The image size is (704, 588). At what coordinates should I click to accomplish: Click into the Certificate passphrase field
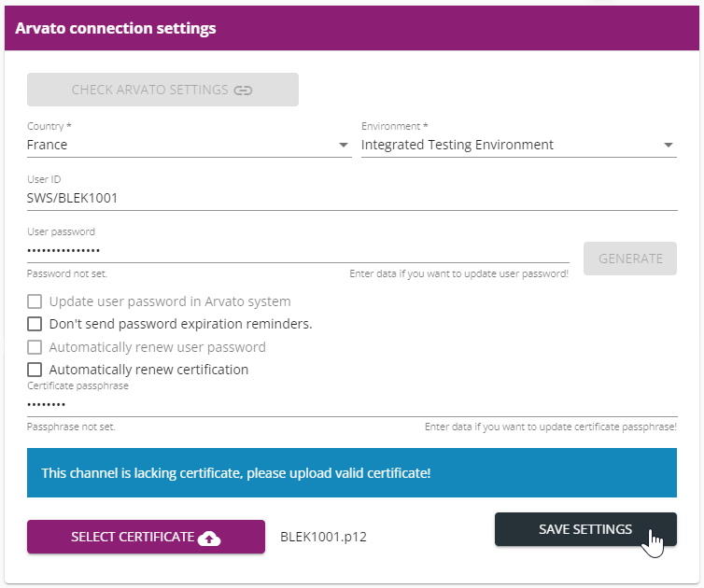tap(352, 405)
